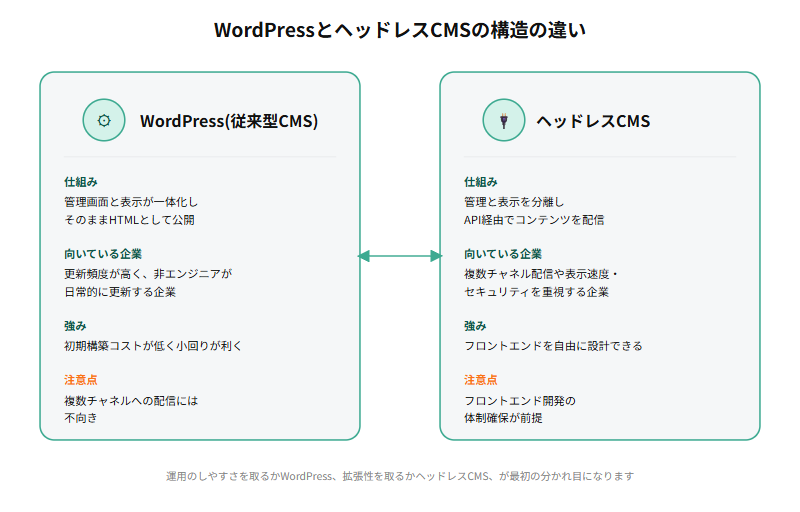Select text API経由でコンテンツを配信

tap(534, 220)
